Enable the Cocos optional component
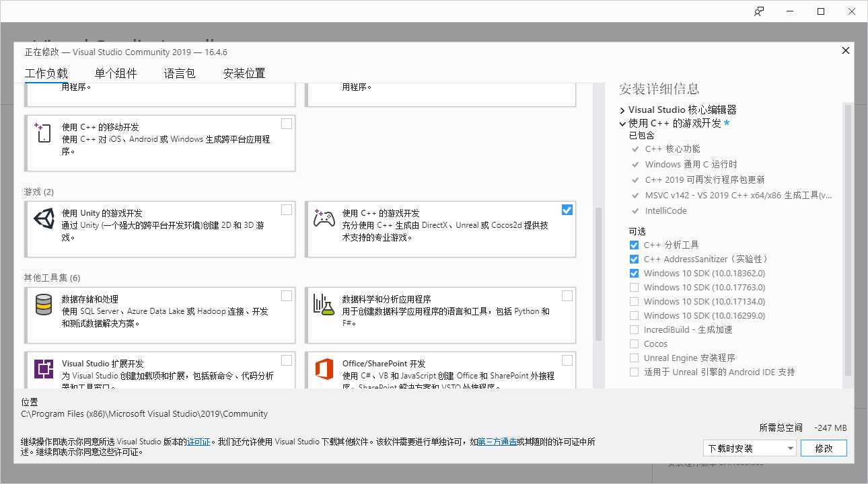Viewport: 868px width, 484px height. pyautogui.click(x=634, y=344)
